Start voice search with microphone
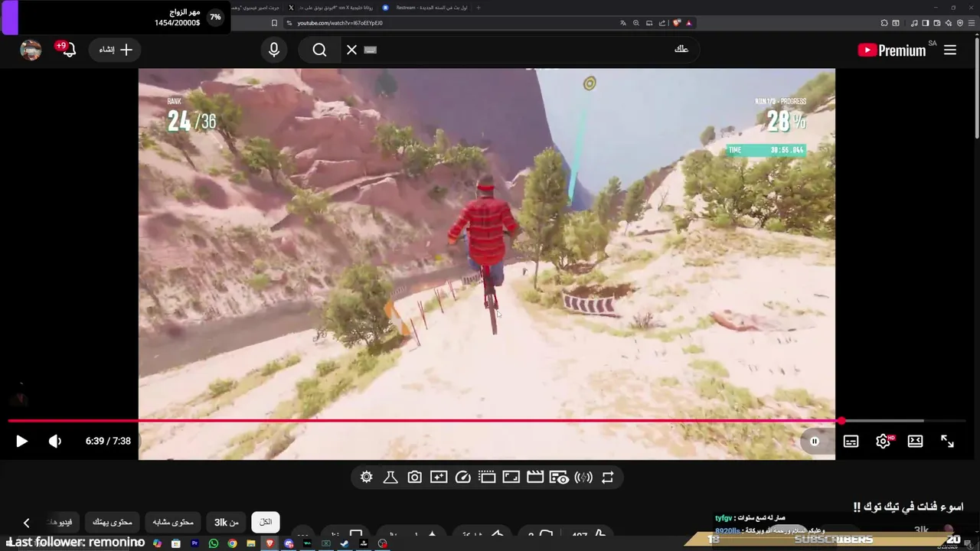This screenshot has width=980, height=551. pos(274,50)
